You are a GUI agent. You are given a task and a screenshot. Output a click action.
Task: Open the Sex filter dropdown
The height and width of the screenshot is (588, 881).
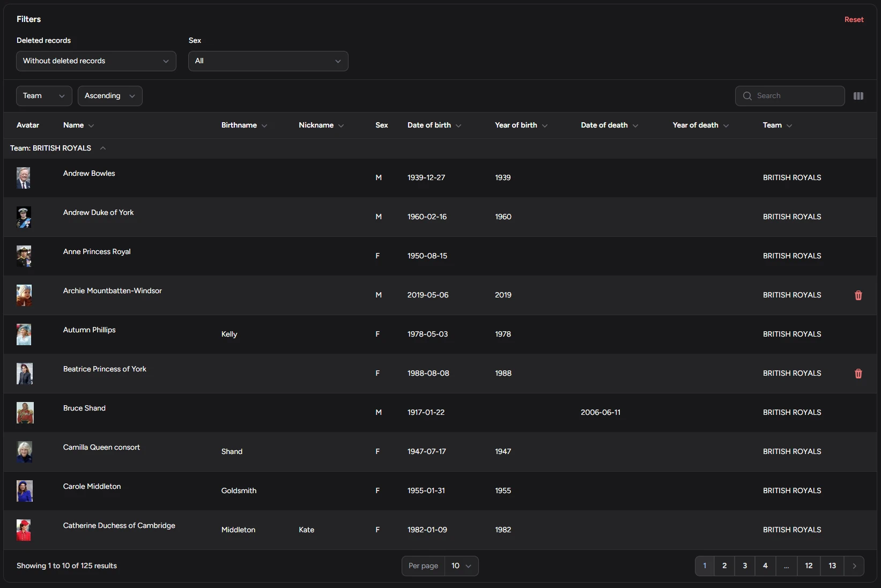268,61
